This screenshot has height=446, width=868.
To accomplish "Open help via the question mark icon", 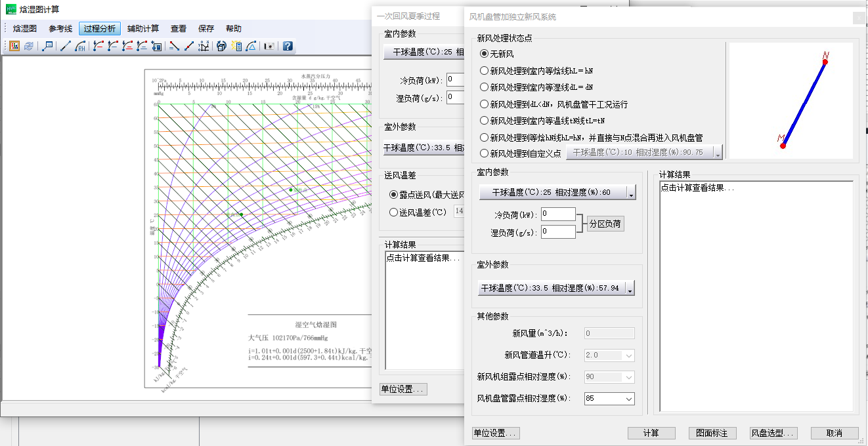I will click(288, 47).
